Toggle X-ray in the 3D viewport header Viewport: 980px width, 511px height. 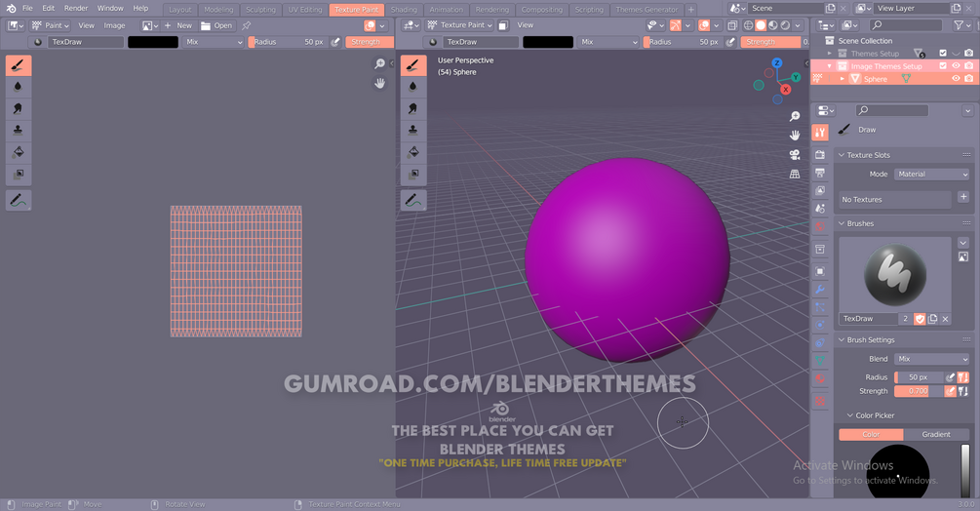732,25
